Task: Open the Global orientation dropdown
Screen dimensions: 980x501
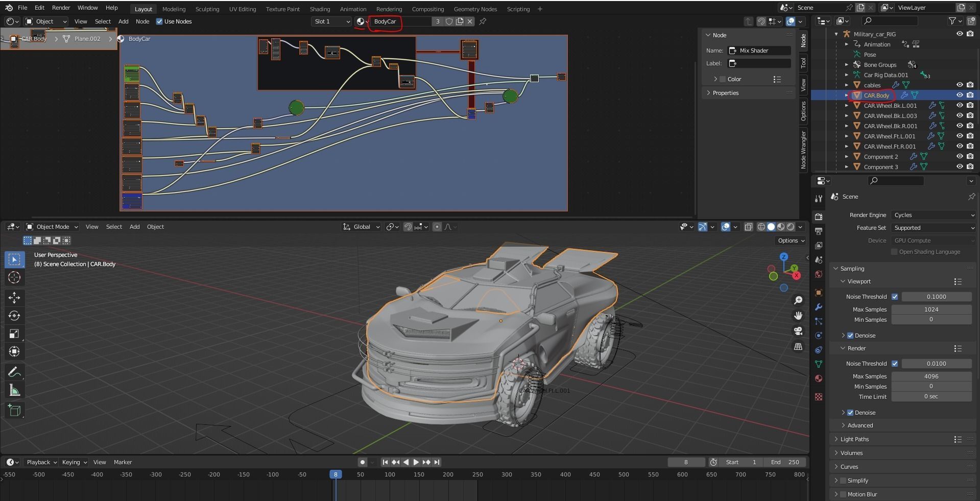Action: click(362, 227)
